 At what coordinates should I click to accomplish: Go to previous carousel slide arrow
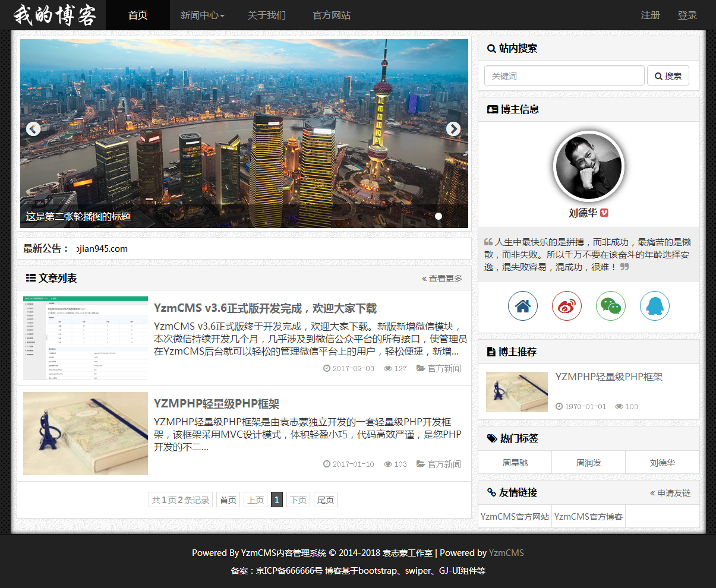tap(33, 129)
